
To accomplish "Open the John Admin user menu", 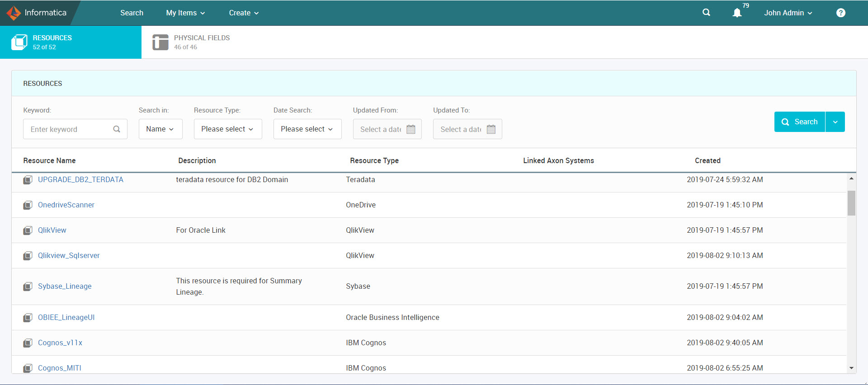I will (x=788, y=13).
